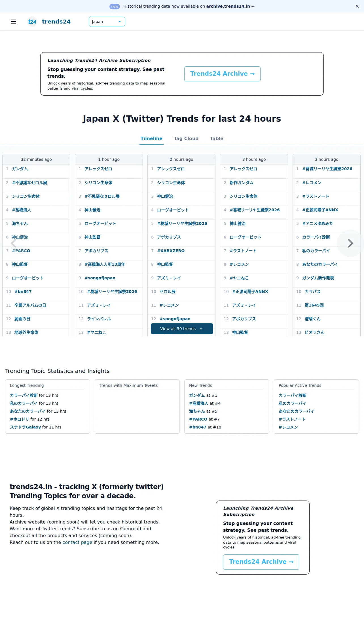Screen dimensions: 364x629
Task: Open #ホロドリ in Longest Trending
Action: [20, 419]
